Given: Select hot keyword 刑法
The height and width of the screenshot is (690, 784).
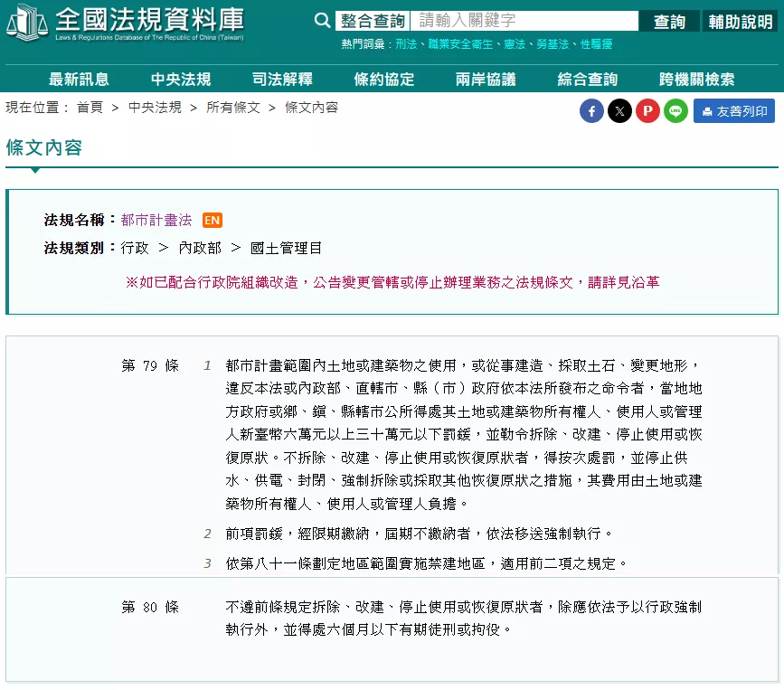Looking at the screenshot, I should pos(406,44).
